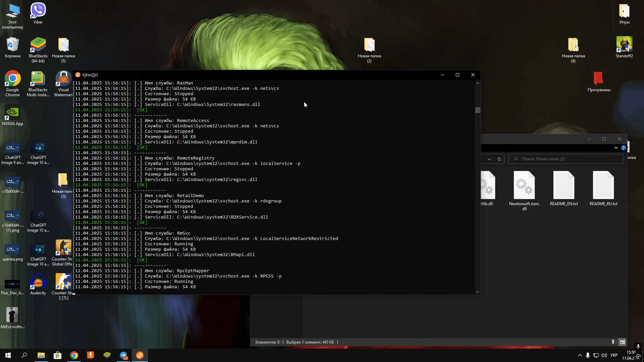Image resolution: width=644 pixels, height=362 pixels.
Task: Click the Explorer refresh button
Action: pos(499,159)
